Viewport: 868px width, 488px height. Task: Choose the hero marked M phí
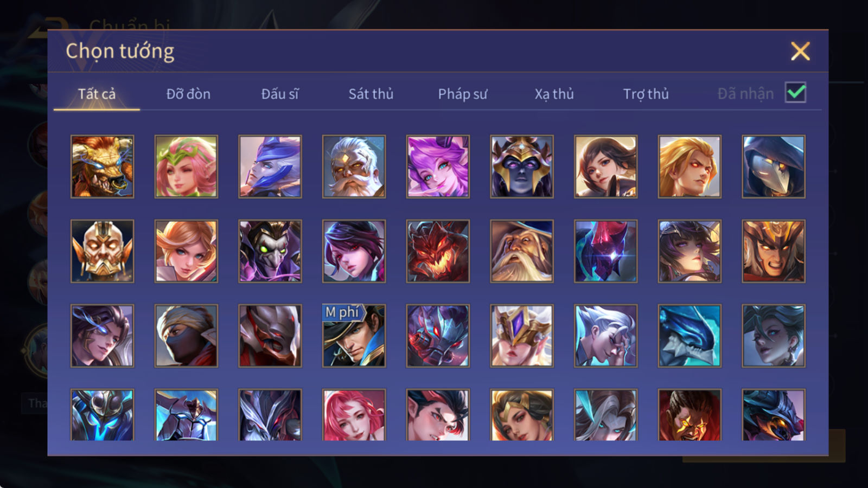click(x=354, y=336)
